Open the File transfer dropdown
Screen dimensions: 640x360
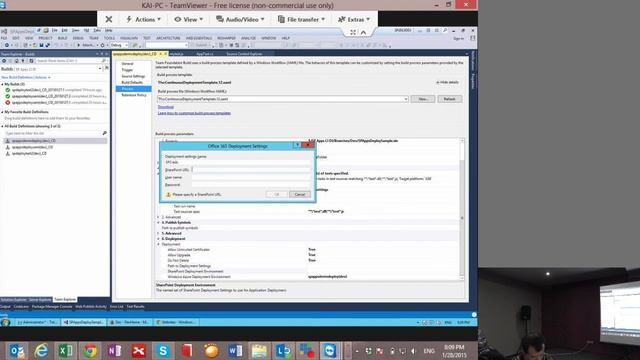click(x=301, y=19)
